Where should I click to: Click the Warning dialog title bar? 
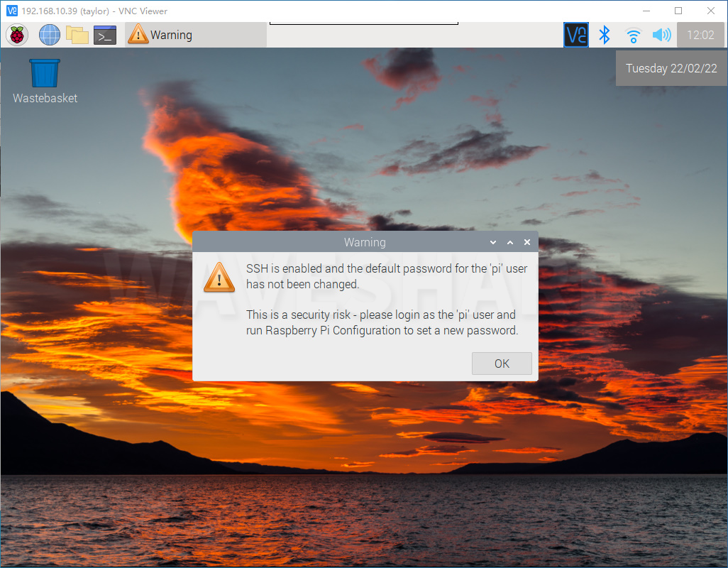click(x=365, y=243)
